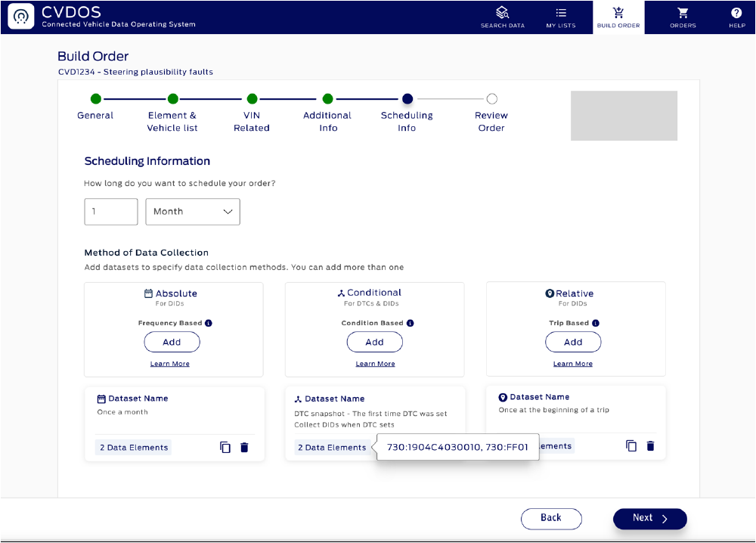Open My Lists in top navigation
This screenshot has height=543, width=756.
[561, 17]
